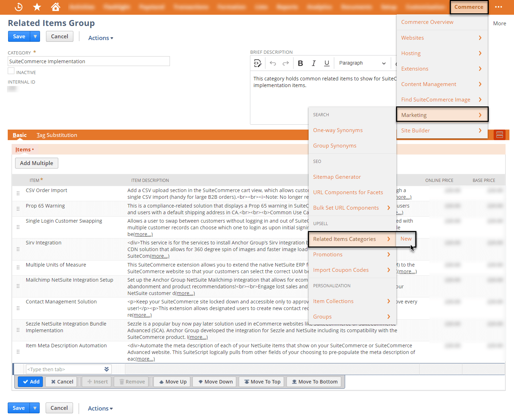Viewport: 514px width, 420px height.
Task: Toggle the subtab layout icon
Action: (x=499, y=135)
